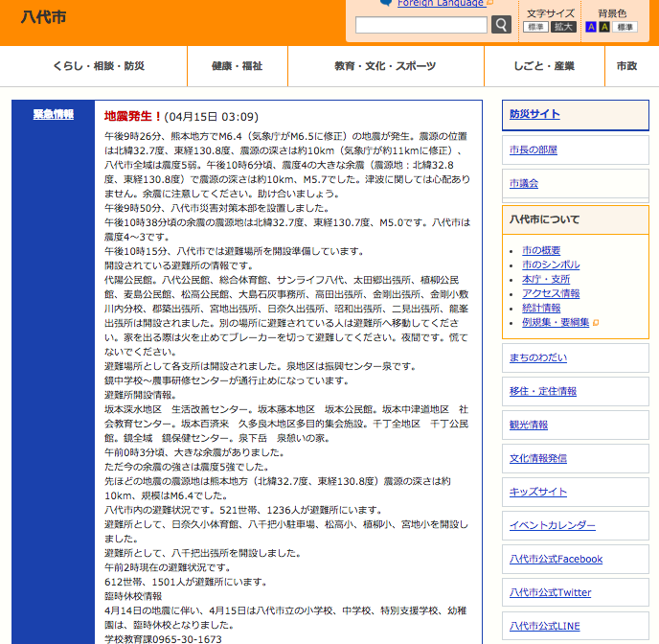Reset background color with 標準 button
Image resolution: width=659 pixels, height=644 pixels.
[625, 27]
